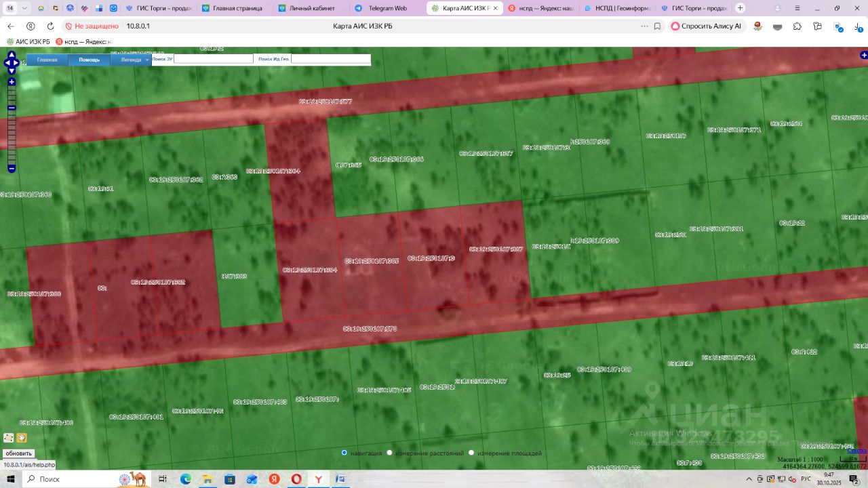Open the browser extensions puzzle icon

(x=797, y=26)
